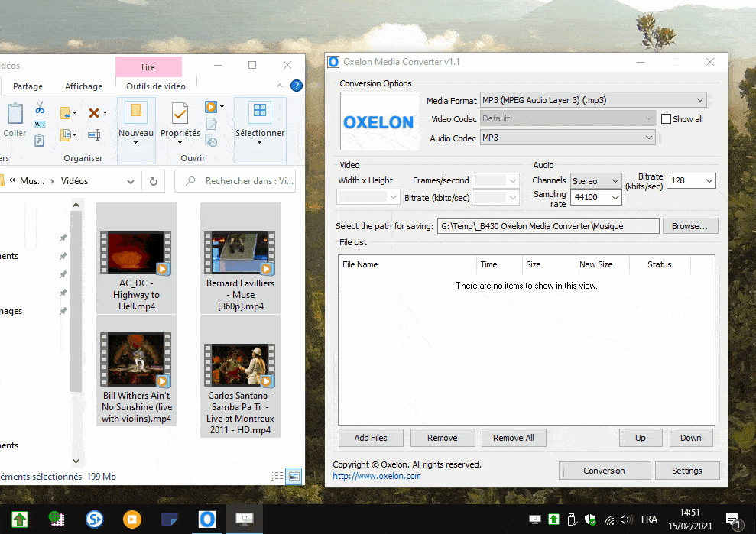Image resolution: width=756 pixels, height=534 pixels.
Task: Open the Affichage ribbon tab
Action: [x=84, y=86]
